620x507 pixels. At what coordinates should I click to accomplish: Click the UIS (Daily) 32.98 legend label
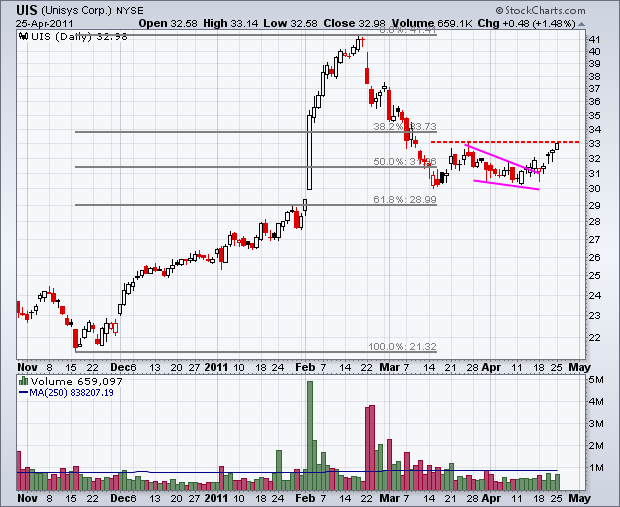tap(79, 37)
